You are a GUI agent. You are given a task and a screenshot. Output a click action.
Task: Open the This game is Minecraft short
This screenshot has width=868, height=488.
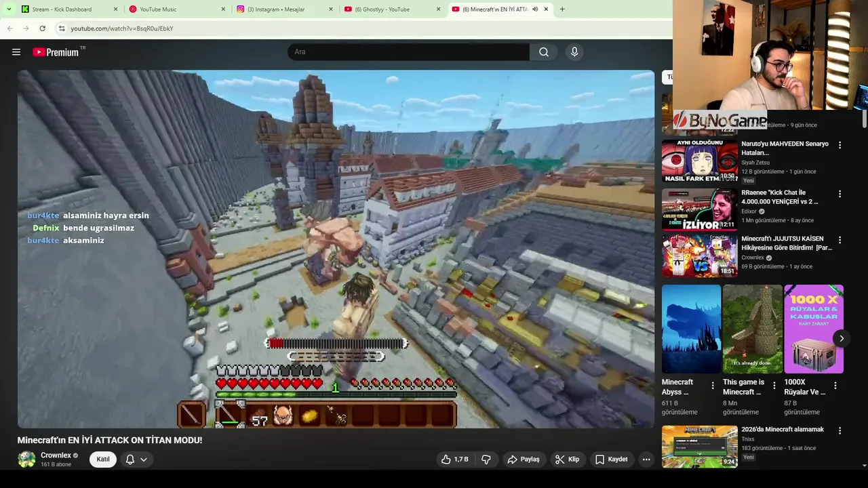tap(753, 329)
